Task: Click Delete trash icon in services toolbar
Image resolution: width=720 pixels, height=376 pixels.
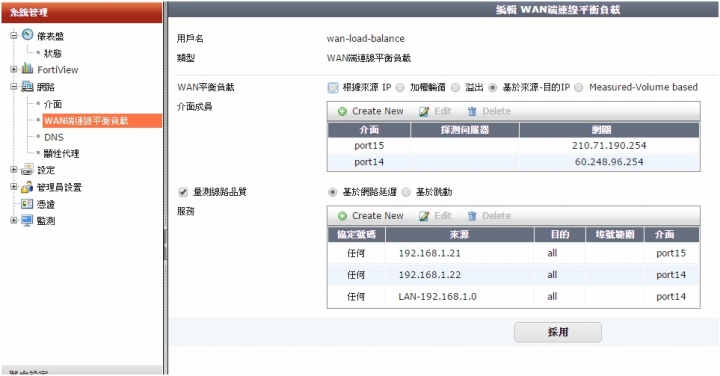Action: (x=472, y=216)
